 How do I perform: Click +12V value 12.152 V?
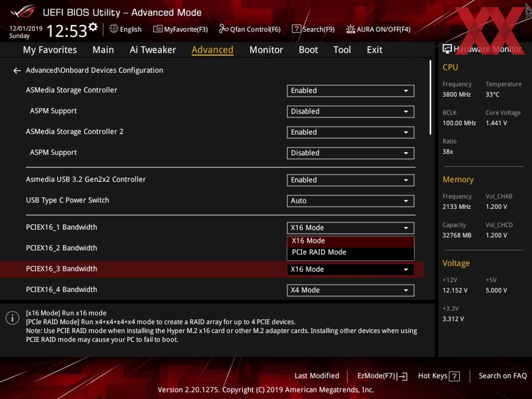tap(455, 291)
